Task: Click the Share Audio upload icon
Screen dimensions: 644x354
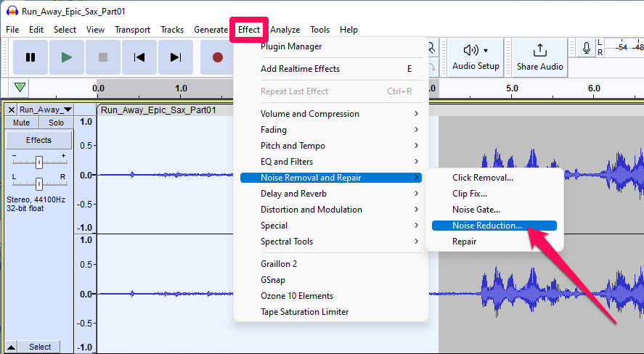Action: tap(539, 50)
